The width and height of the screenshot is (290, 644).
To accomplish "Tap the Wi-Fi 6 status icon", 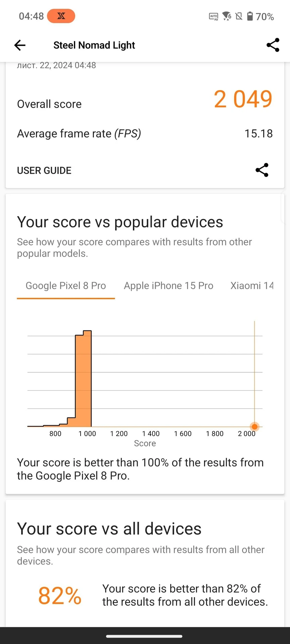I will (227, 16).
